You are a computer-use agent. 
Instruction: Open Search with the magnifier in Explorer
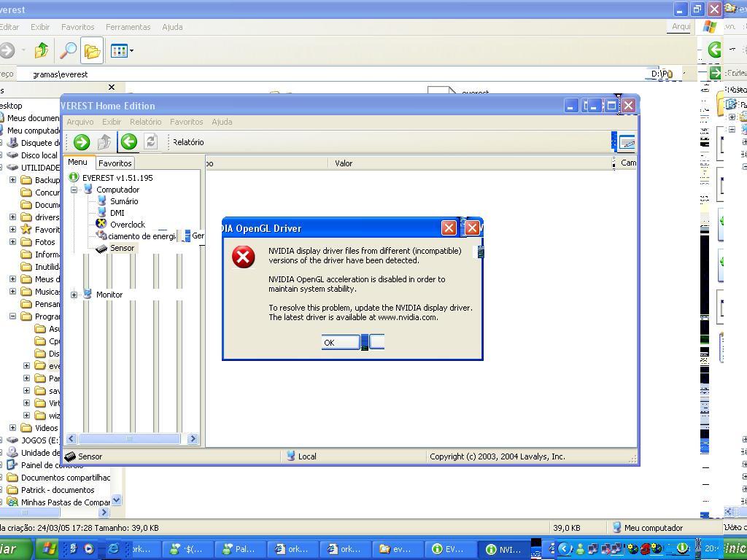(68, 50)
